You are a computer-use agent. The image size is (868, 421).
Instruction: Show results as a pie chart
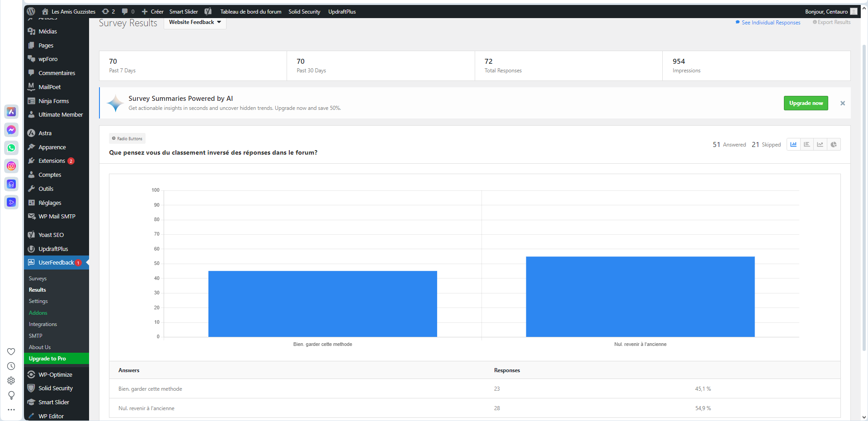pos(834,145)
